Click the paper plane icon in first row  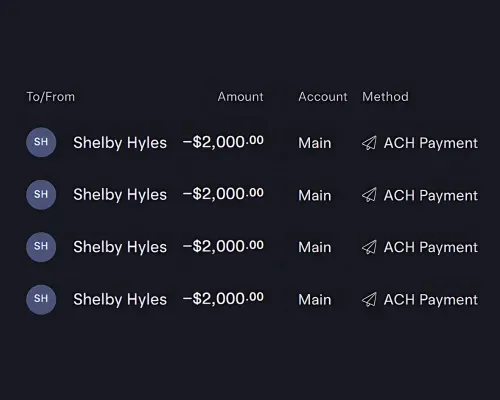tap(369, 143)
